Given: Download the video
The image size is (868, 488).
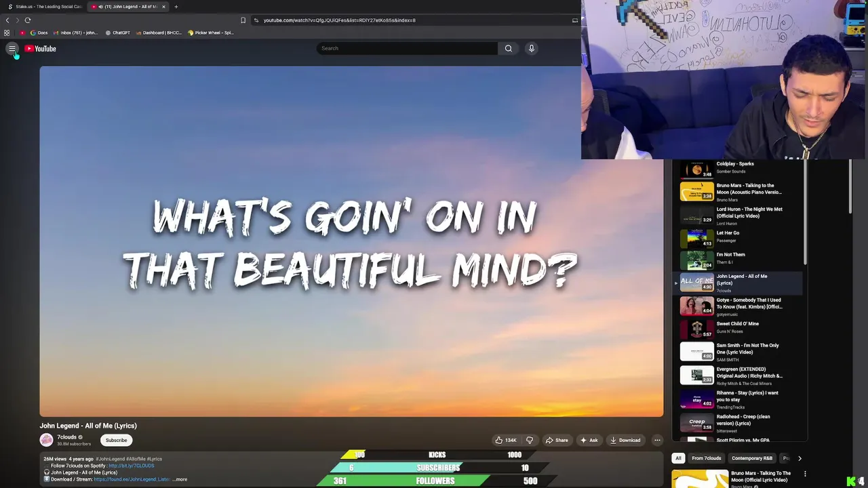Looking at the screenshot, I should pos(625,441).
